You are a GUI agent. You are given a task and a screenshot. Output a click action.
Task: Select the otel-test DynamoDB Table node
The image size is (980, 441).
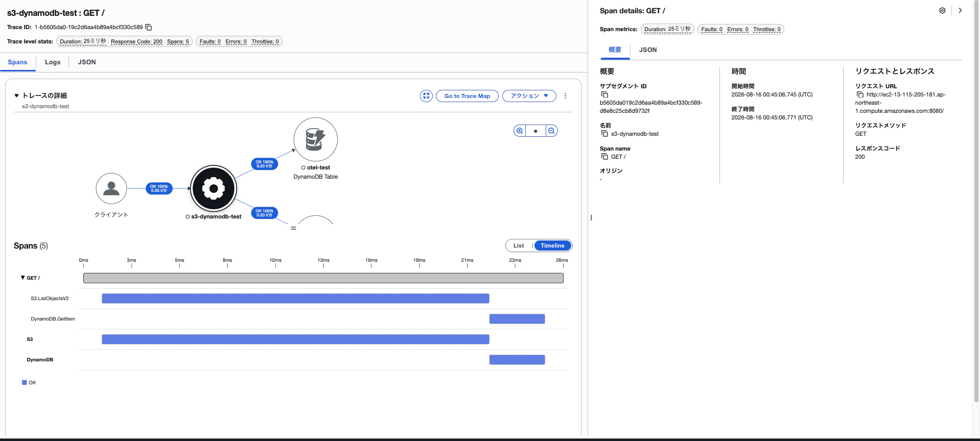pyautogui.click(x=315, y=140)
